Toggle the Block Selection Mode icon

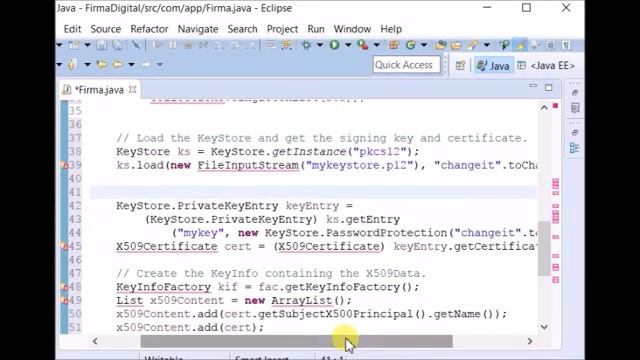pyautogui.click(x=551, y=45)
